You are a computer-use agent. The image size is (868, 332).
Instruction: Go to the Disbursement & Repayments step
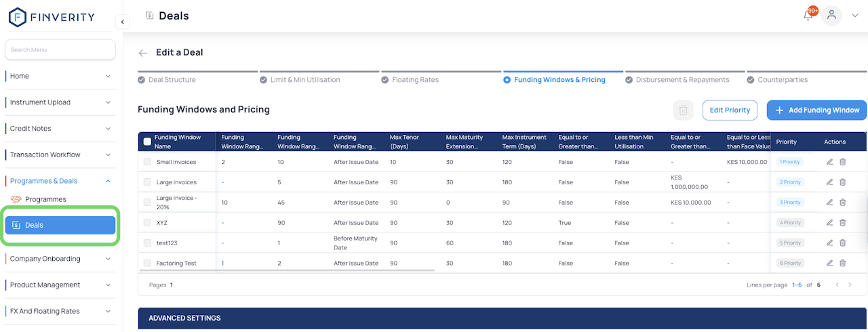point(682,80)
